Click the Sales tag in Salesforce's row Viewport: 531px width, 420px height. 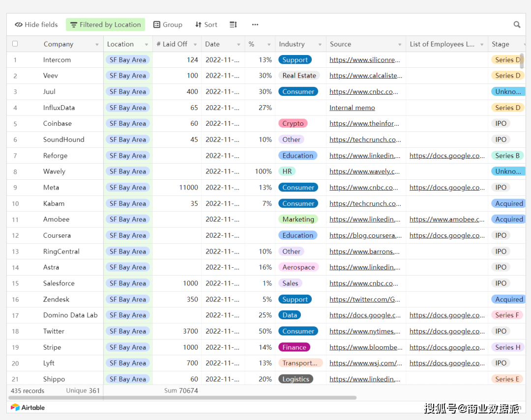290,283
